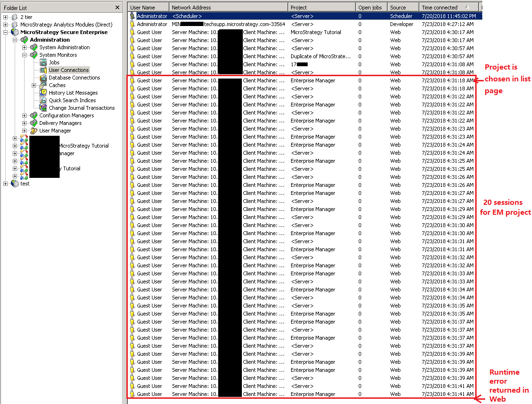Viewport: 532px width, 404px height.
Task: Click the Quick Search Indices icon
Action: (43, 100)
